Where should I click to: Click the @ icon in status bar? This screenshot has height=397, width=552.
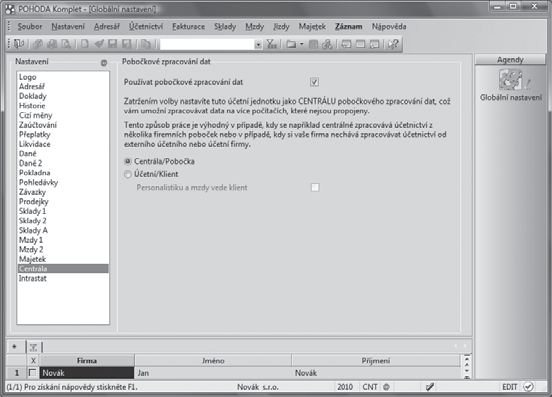[x=386, y=387]
